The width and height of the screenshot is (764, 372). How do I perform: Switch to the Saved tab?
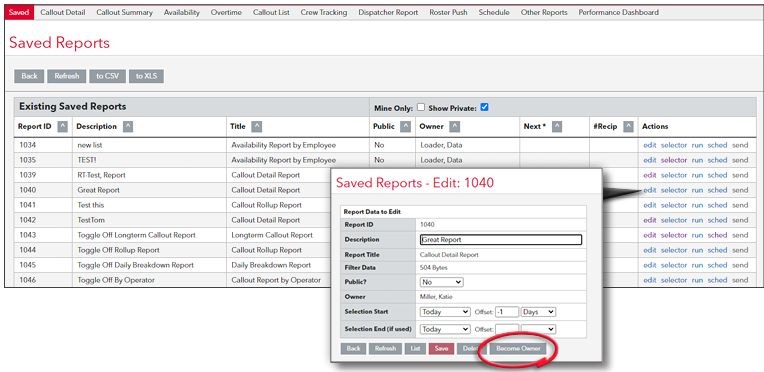pyautogui.click(x=19, y=12)
